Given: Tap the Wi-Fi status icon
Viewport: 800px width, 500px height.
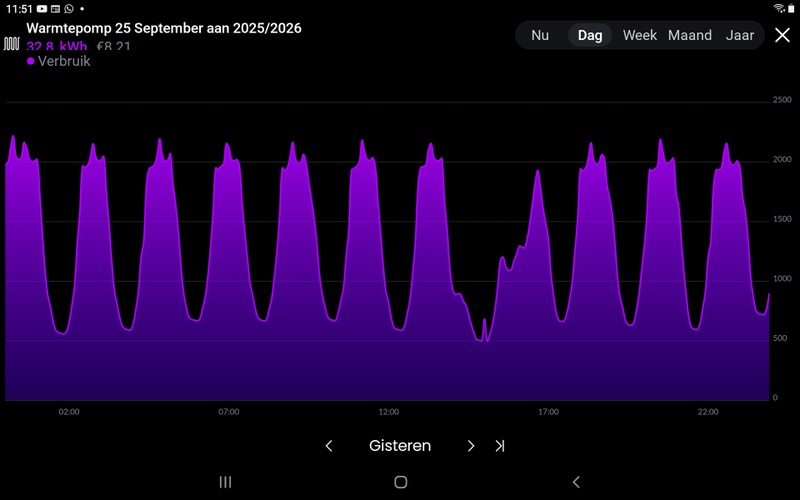Looking at the screenshot, I should [779, 8].
